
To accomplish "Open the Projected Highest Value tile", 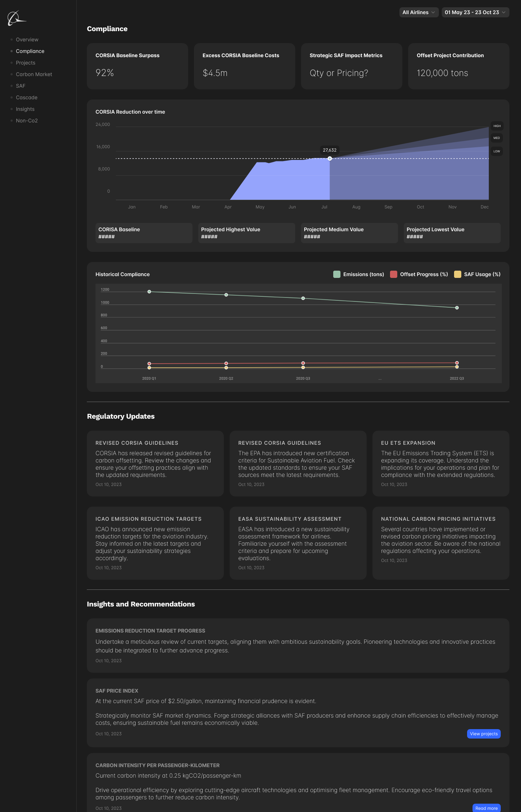I will tap(246, 233).
